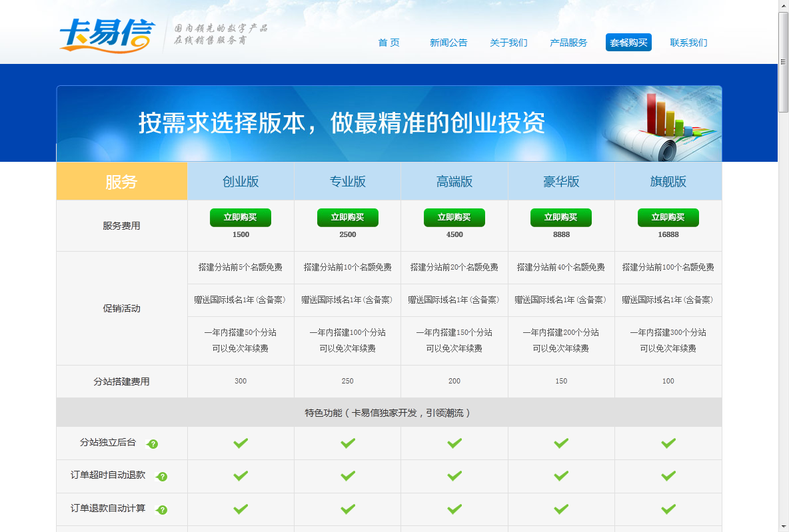789x532 pixels.
Task: Click the scrollbar down arrow
Action: [x=784, y=526]
